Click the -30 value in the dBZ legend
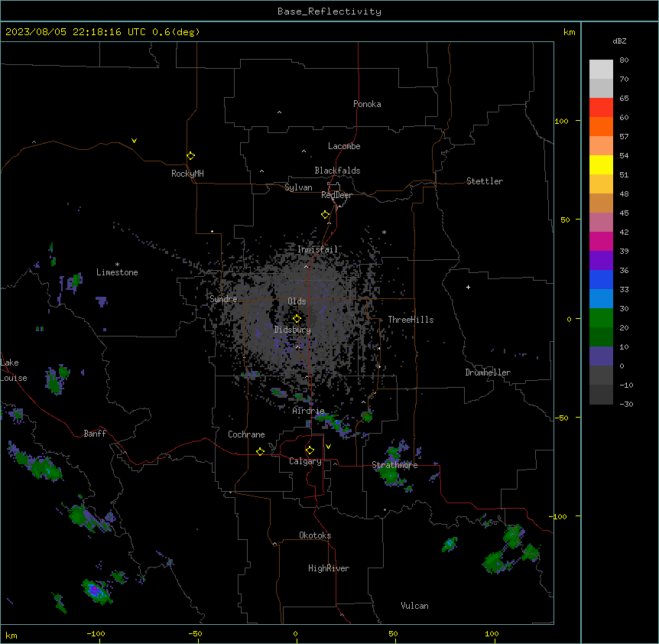 (x=626, y=405)
